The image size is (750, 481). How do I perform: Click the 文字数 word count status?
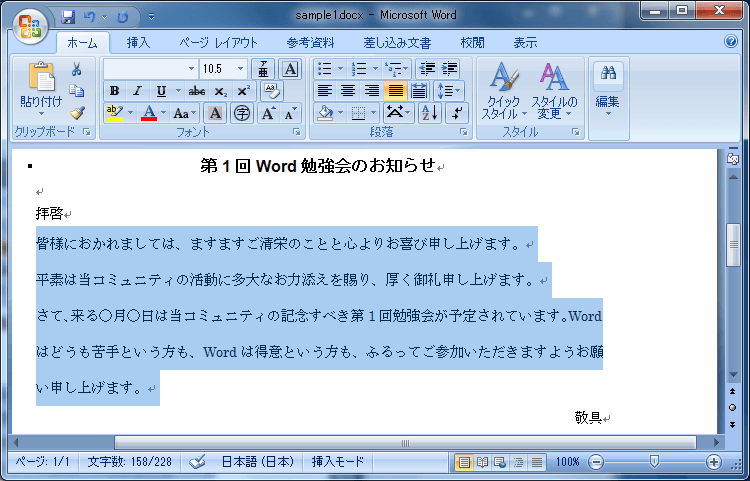(x=129, y=462)
